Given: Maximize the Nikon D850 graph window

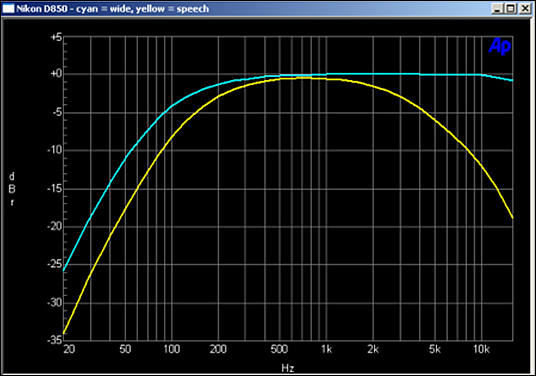Looking at the screenshot, I should pos(510,8).
